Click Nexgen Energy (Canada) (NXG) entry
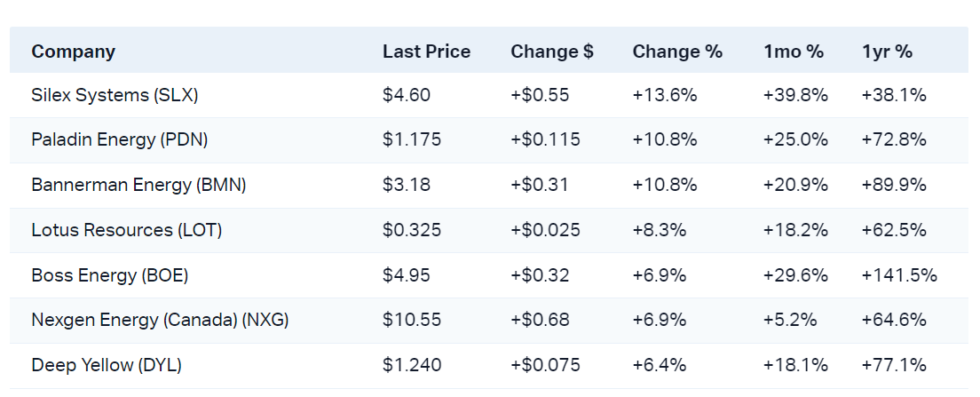 click(160, 321)
